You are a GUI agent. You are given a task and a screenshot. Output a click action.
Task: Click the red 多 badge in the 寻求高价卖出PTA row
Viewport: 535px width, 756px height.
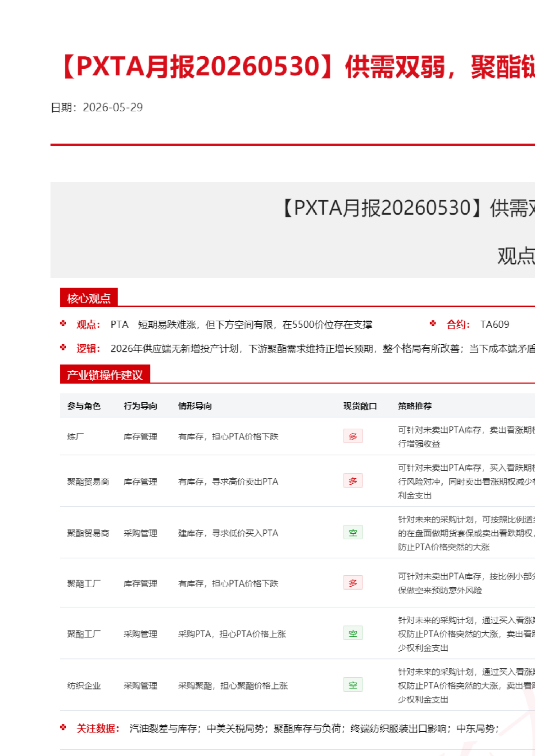click(353, 481)
